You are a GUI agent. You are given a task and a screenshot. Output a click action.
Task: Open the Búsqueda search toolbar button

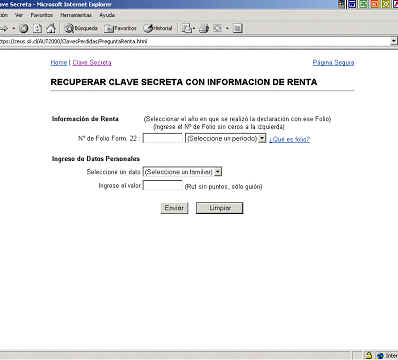click(x=81, y=29)
